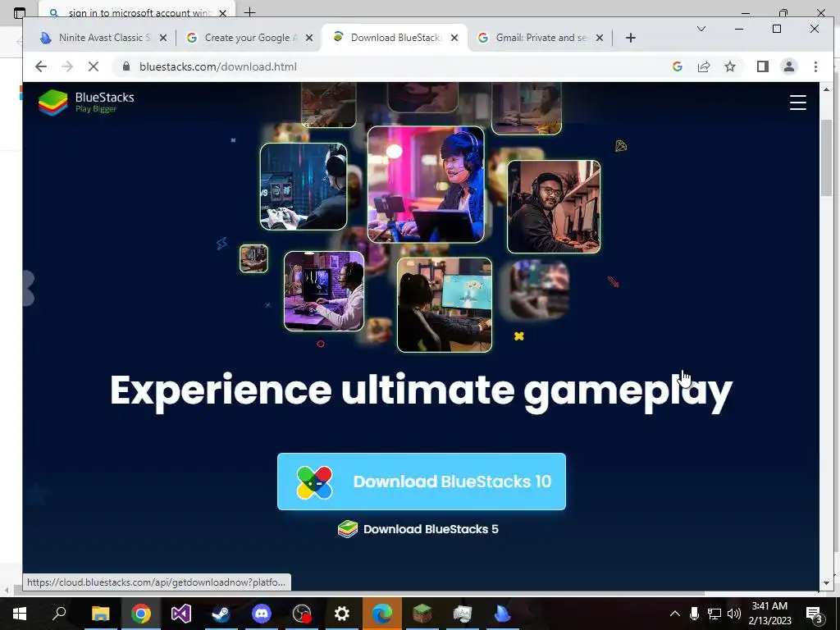Open Chrome three-dot menu
The height and width of the screenshot is (630, 840).
pyautogui.click(x=815, y=66)
